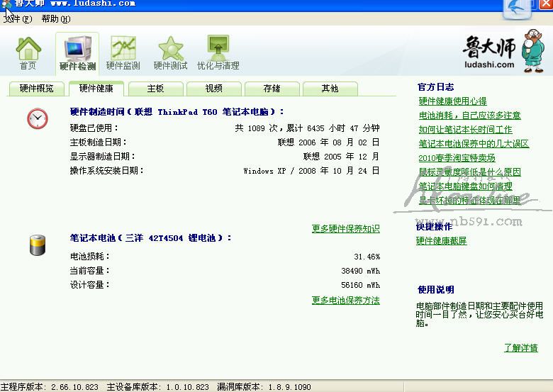Screen dimensions: 553x392
Task: Open the 笔记本电池保养中的几大误区 link
Action: pos(474,143)
